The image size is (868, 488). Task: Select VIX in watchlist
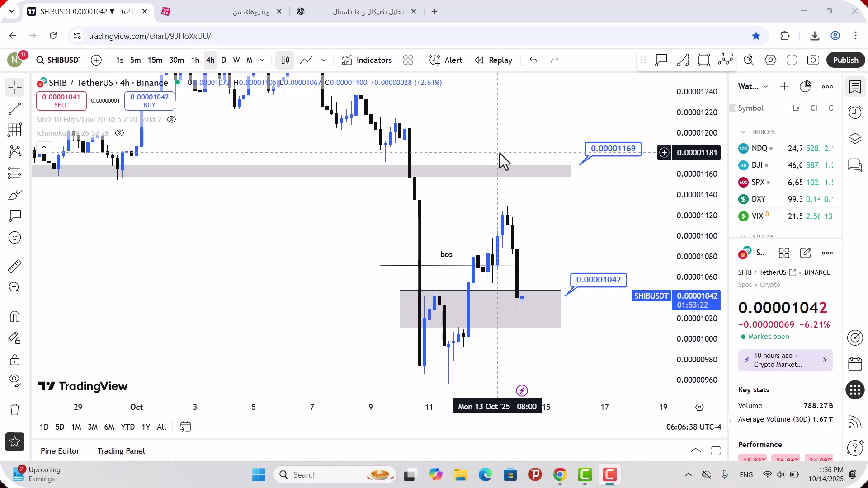pos(786,216)
